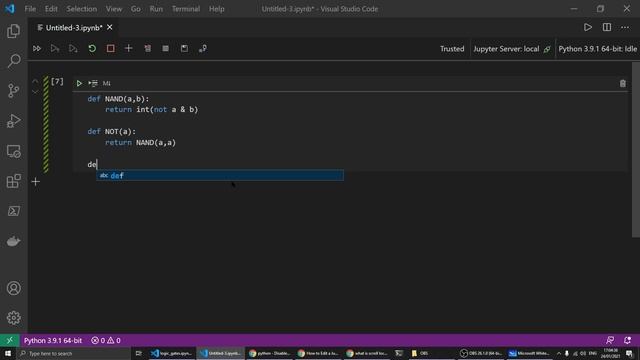Export the notebook using toolbar icon
The height and width of the screenshot is (360, 640).
(x=202, y=49)
